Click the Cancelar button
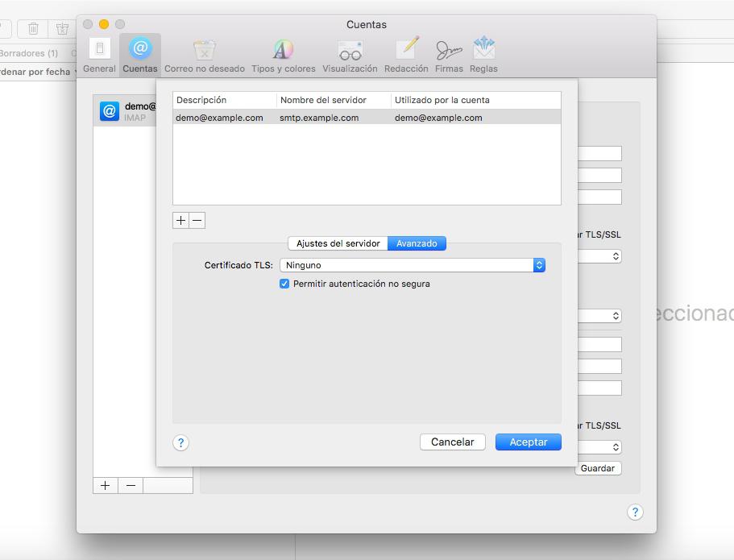 pyautogui.click(x=452, y=442)
